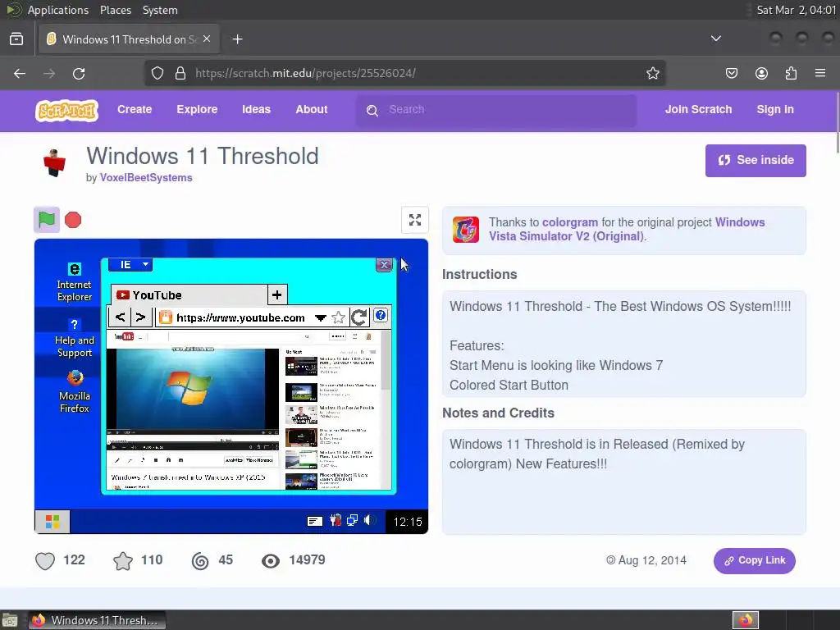List all tabs with the chevron dropdown
The width and height of the screenshot is (840, 630).
715,39
